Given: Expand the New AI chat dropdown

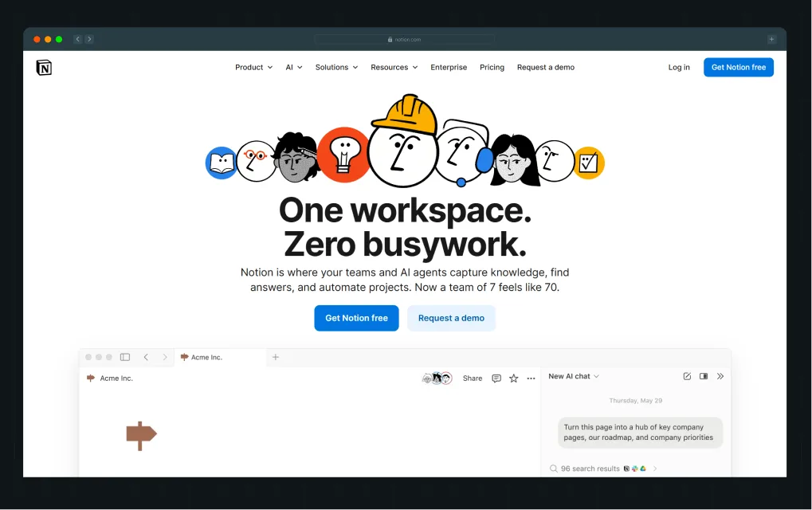Looking at the screenshot, I should click(x=573, y=376).
